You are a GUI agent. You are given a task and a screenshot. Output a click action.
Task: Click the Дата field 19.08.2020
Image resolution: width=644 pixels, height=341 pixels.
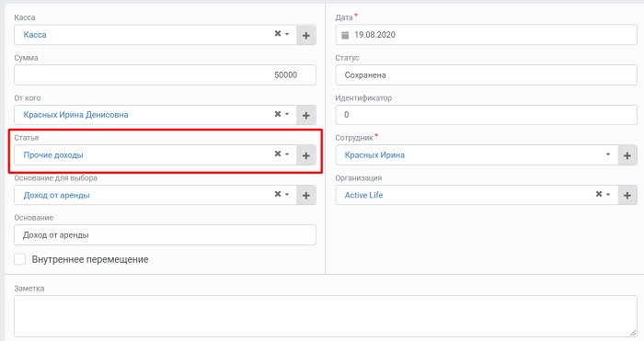[487, 35]
